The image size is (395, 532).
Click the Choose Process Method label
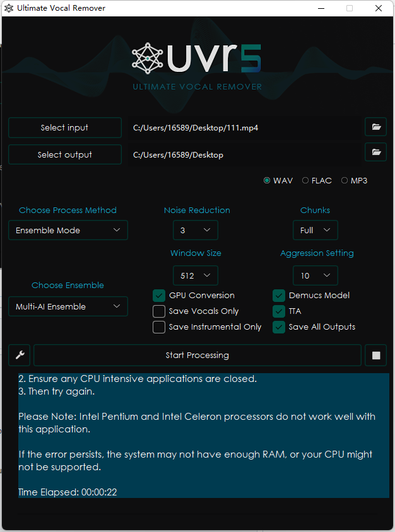point(68,211)
